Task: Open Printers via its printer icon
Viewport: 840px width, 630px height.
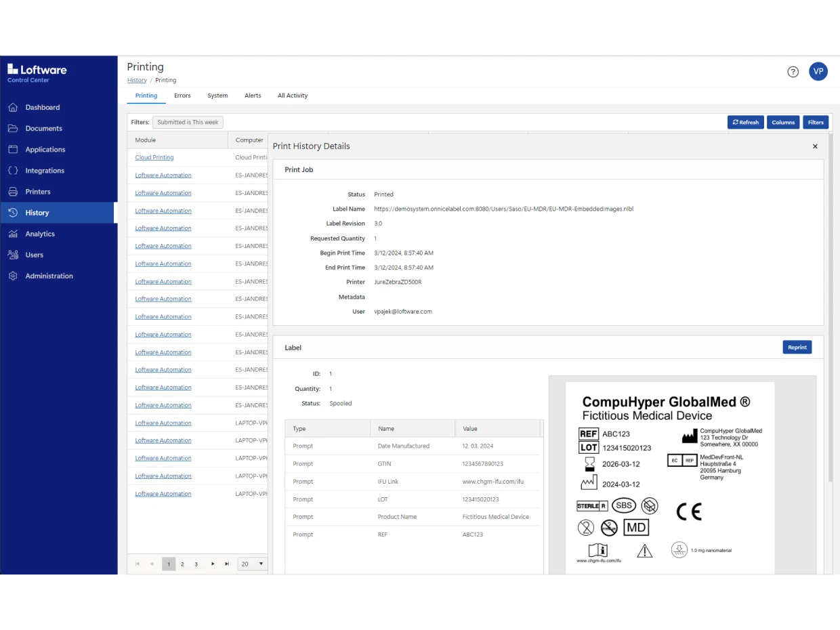Action: (13, 192)
